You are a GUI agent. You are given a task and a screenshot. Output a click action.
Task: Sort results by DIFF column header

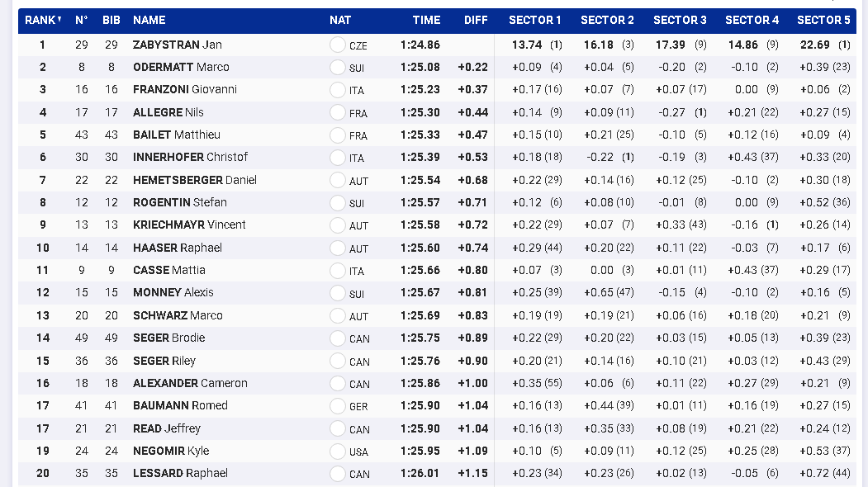(476, 20)
